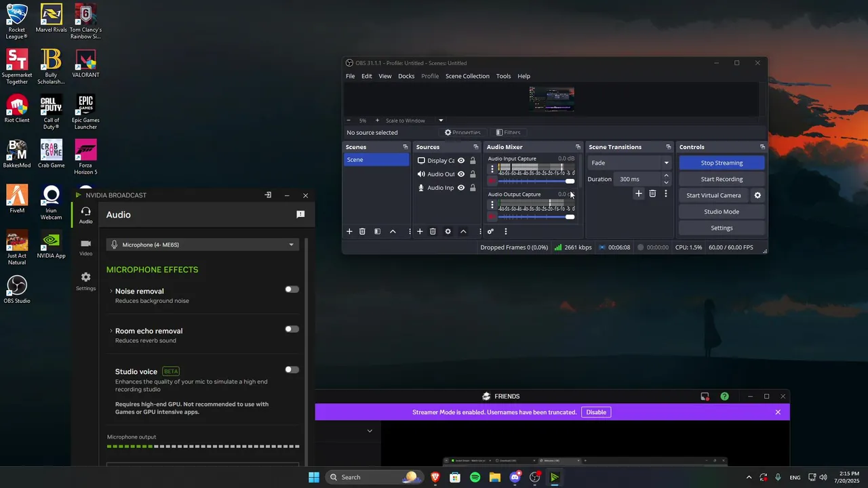Open scene filters icon in Scenes toolbar
The height and width of the screenshot is (488, 868).
(x=377, y=232)
